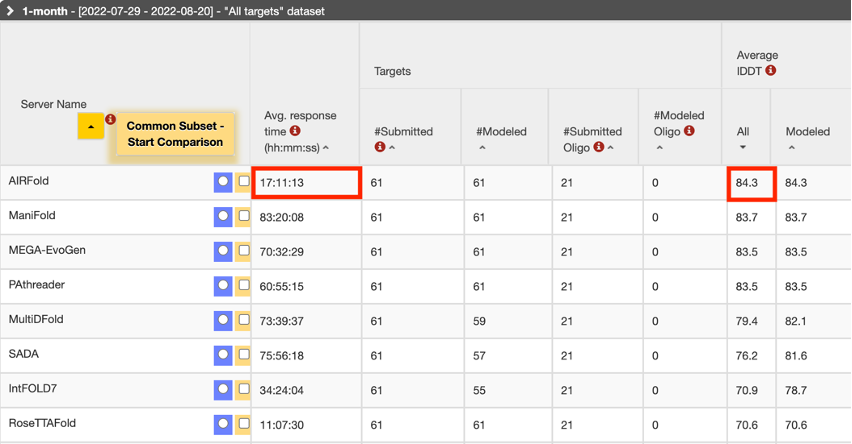
Task: Click the info icon beside Avg. response time
Action: click(296, 131)
